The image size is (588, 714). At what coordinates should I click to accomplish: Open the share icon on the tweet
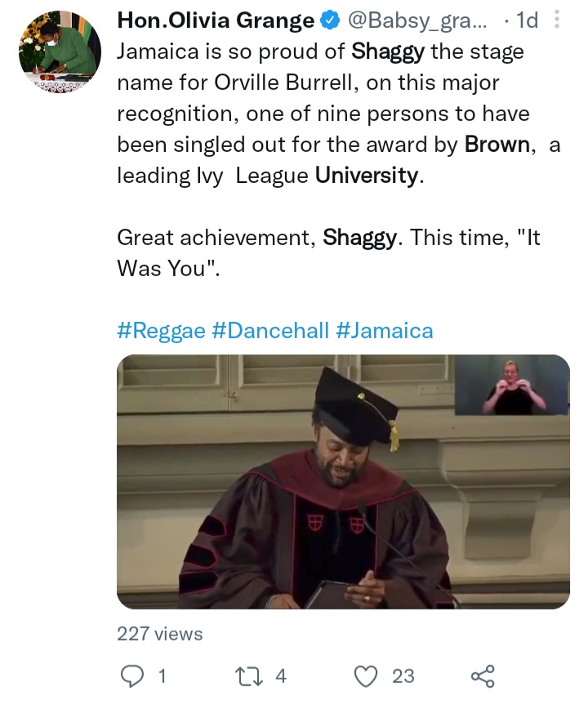click(x=483, y=676)
